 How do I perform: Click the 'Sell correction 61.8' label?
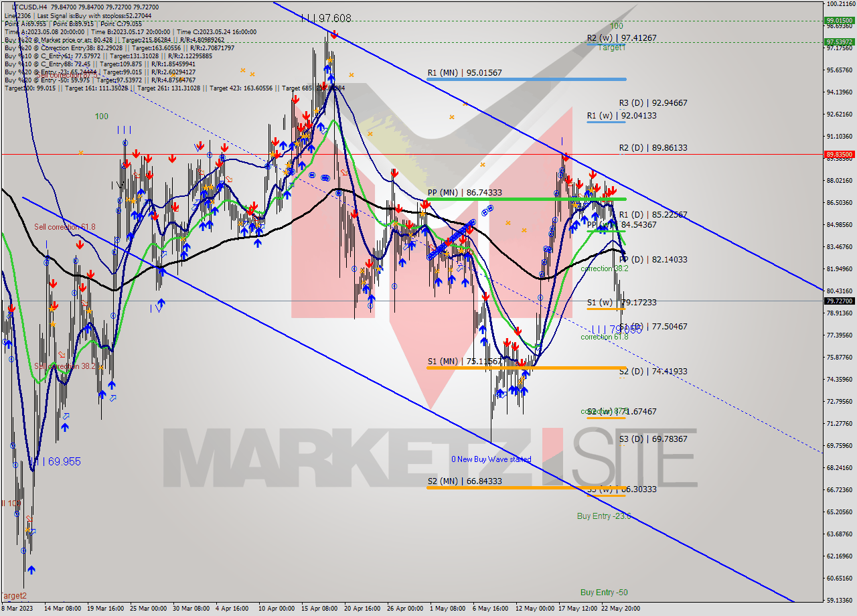pyautogui.click(x=64, y=227)
